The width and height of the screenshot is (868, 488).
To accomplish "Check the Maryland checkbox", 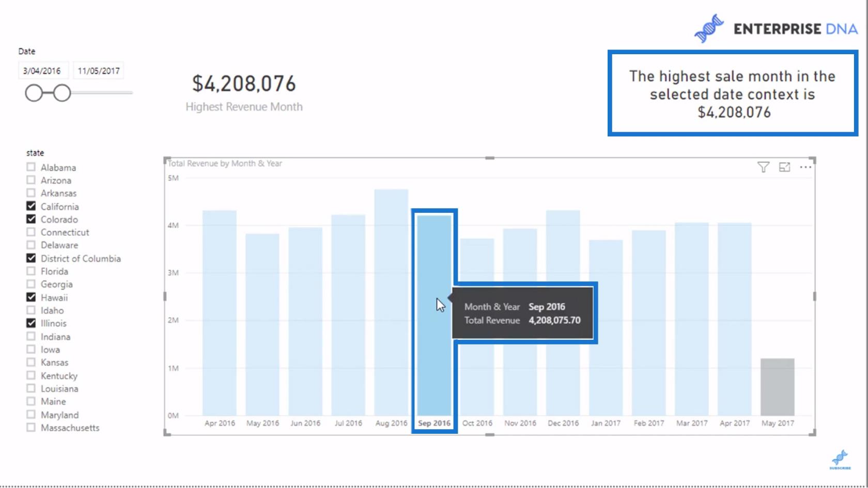I will [x=31, y=414].
